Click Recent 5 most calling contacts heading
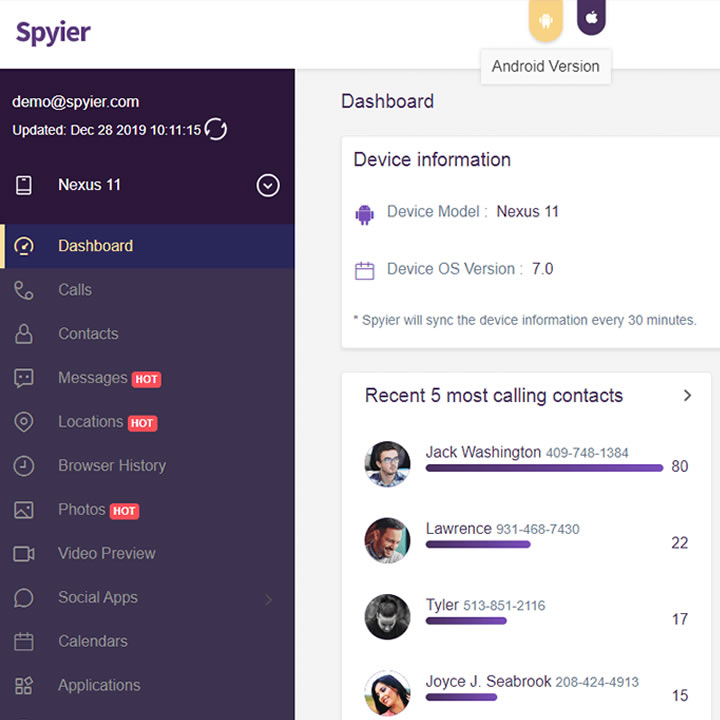 tap(494, 395)
